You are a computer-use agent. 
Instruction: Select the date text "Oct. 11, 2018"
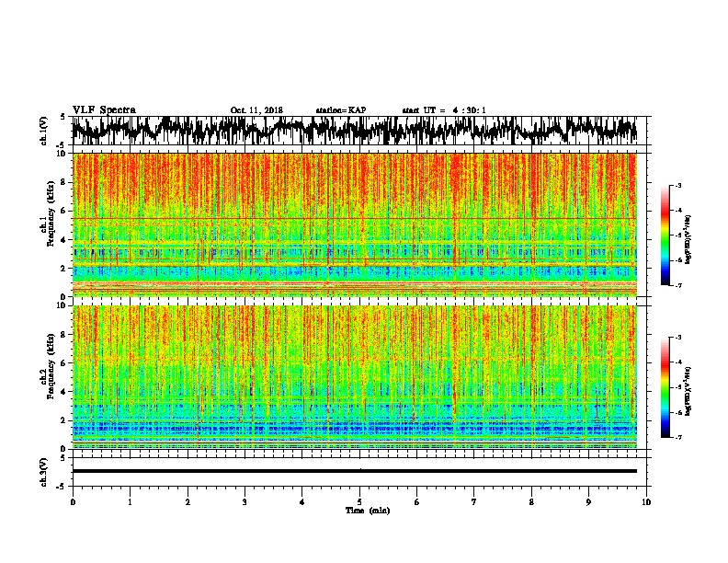pyautogui.click(x=256, y=110)
